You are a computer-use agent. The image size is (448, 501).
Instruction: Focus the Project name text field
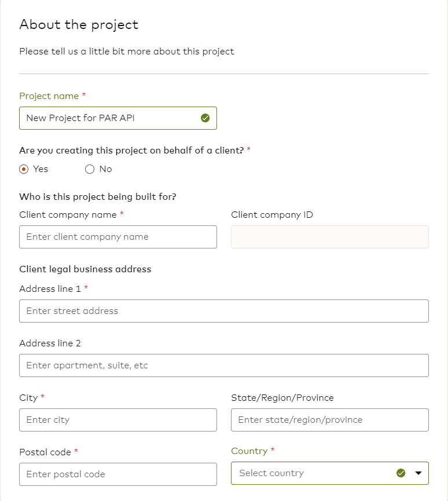(x=118, y=118)
